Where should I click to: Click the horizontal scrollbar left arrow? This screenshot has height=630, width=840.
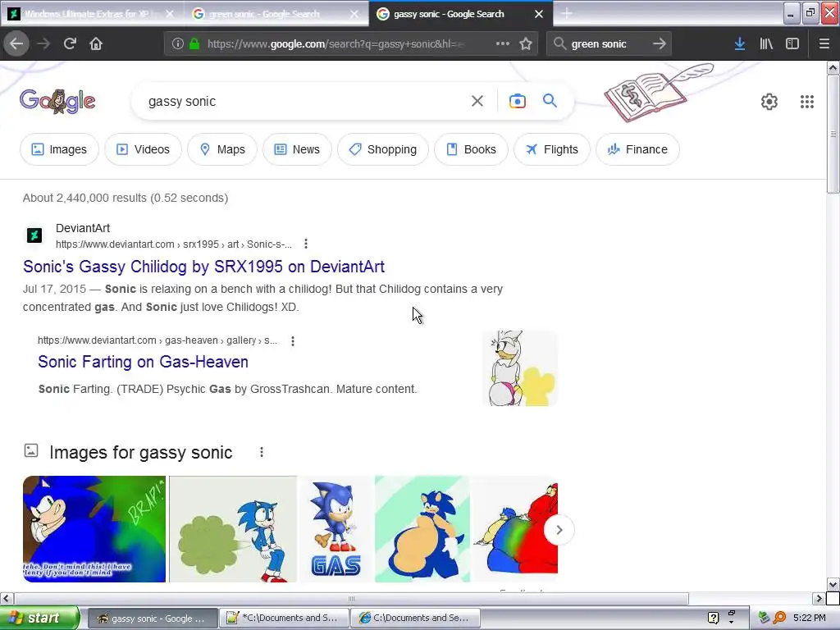tap(7, 598)
